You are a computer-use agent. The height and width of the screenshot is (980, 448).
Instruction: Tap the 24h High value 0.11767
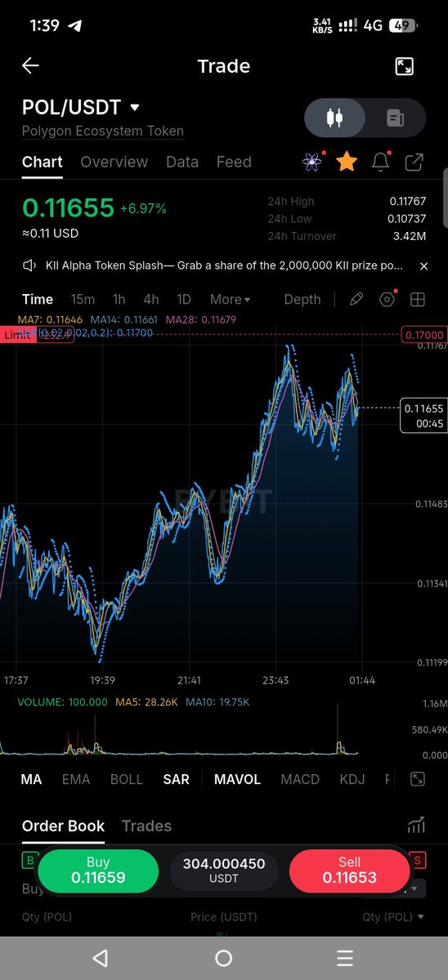[407, 201]
